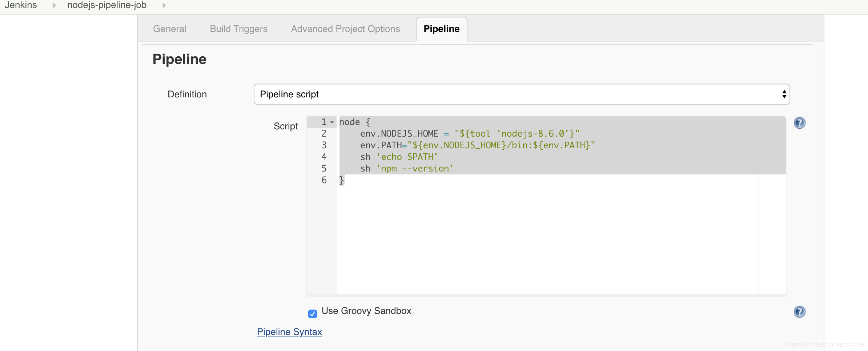Switch to the General tab
Screen dimensions: 868x351
pos(170,29)
